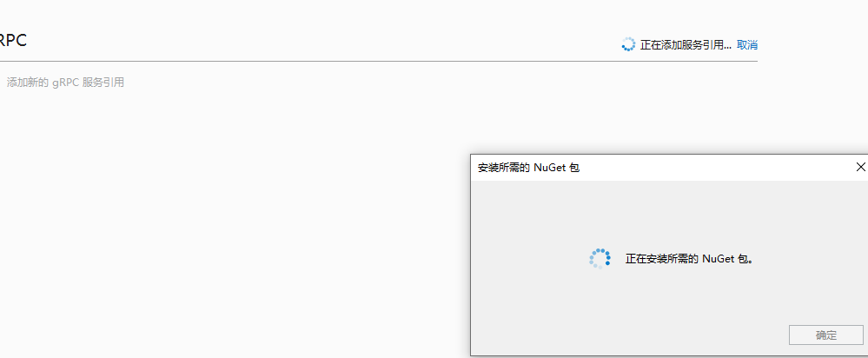
Task: Close the 安装所需的 NuGet 包 dialog
Action: click(x=860, y=167)
